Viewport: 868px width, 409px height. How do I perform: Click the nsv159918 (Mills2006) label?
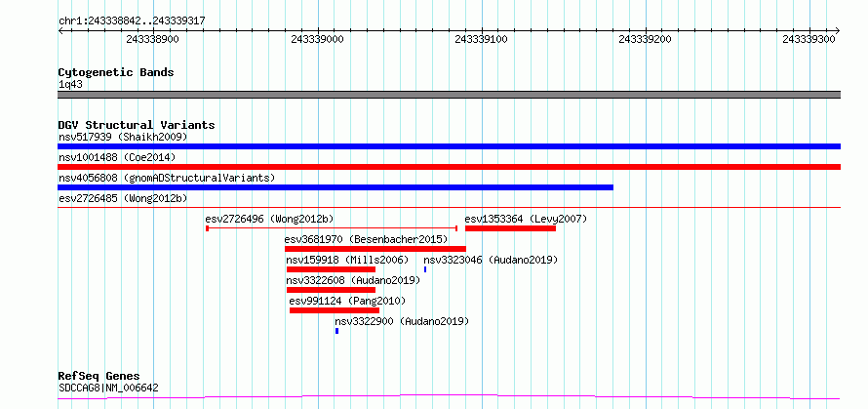click(347, 260)
